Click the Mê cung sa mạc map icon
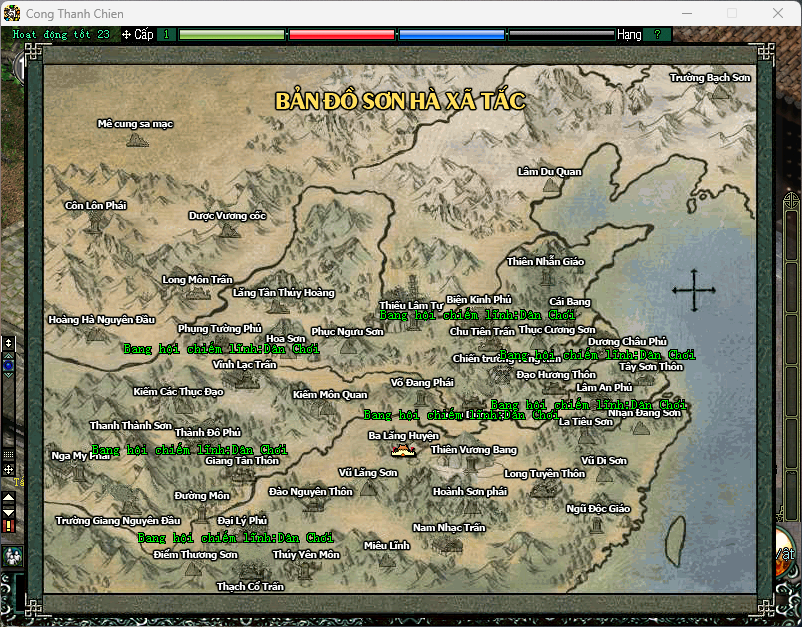 (x=136, y=139)
